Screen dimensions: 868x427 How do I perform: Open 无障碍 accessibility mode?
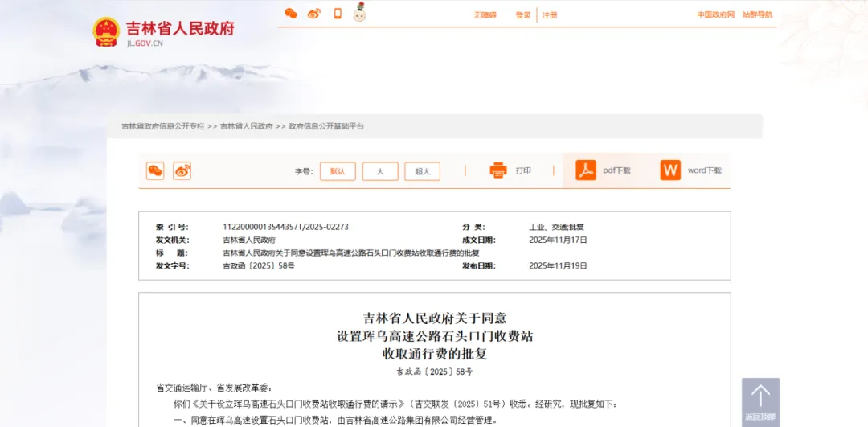pos(485,15)
